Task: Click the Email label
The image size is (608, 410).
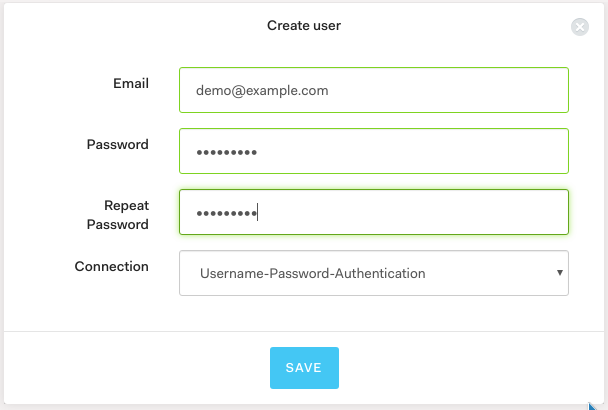Action: click(x=131, y=83)
